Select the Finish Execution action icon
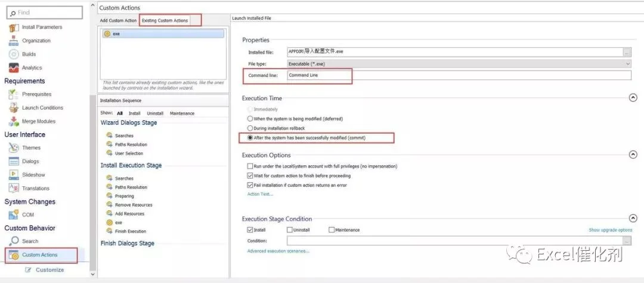644x283 pixels. [109, 231]
